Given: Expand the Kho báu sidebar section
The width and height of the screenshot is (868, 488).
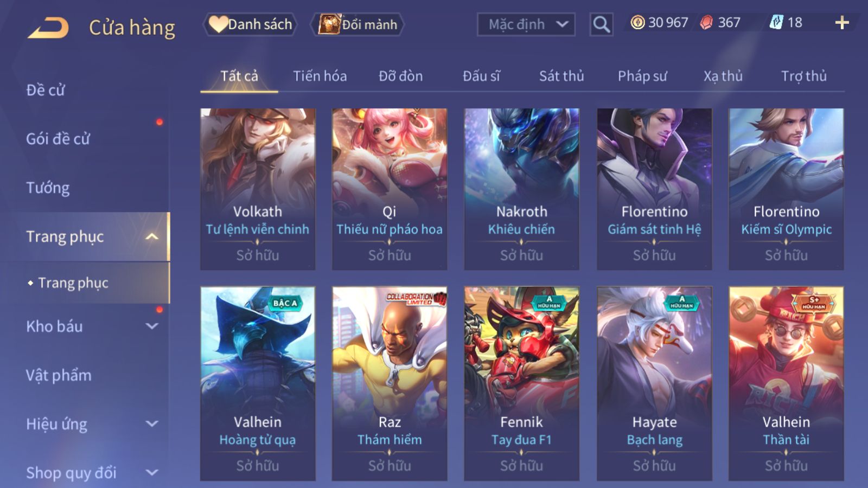Looking at the screenshot, I should [x=152, y=326].
